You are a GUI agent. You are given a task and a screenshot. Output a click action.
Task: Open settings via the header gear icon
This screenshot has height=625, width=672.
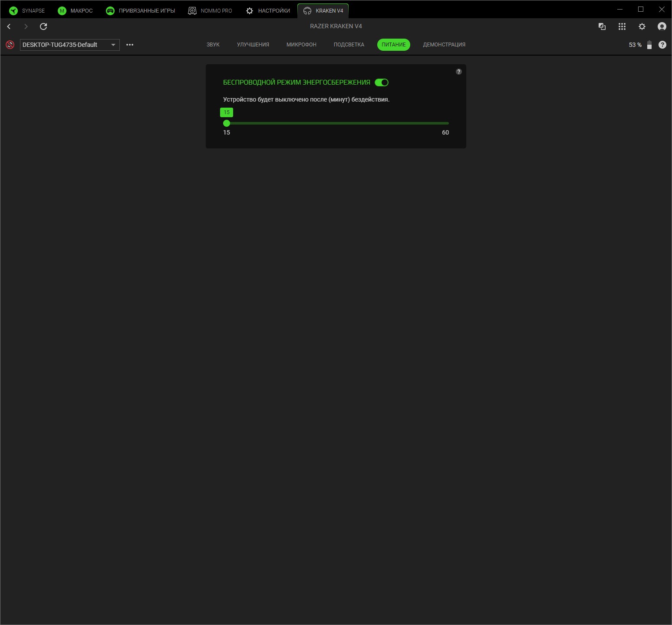[x=642, y=26]
